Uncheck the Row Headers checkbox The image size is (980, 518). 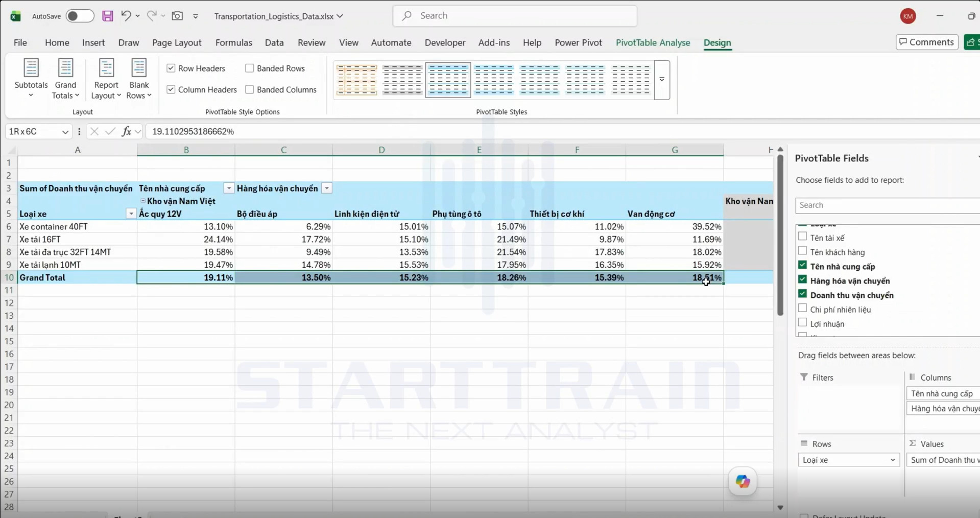(171, 68)
